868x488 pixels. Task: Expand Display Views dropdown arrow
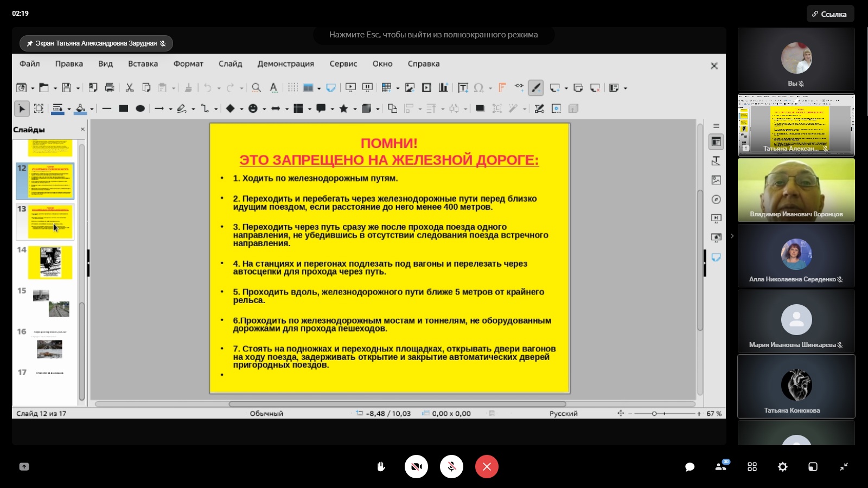[318, 88]
